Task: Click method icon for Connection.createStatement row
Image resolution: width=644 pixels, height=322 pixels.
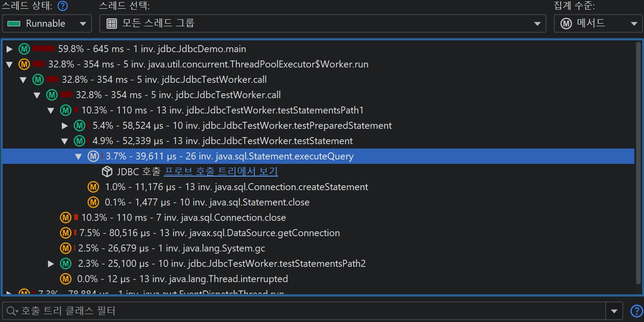Action: coord(93,187)
